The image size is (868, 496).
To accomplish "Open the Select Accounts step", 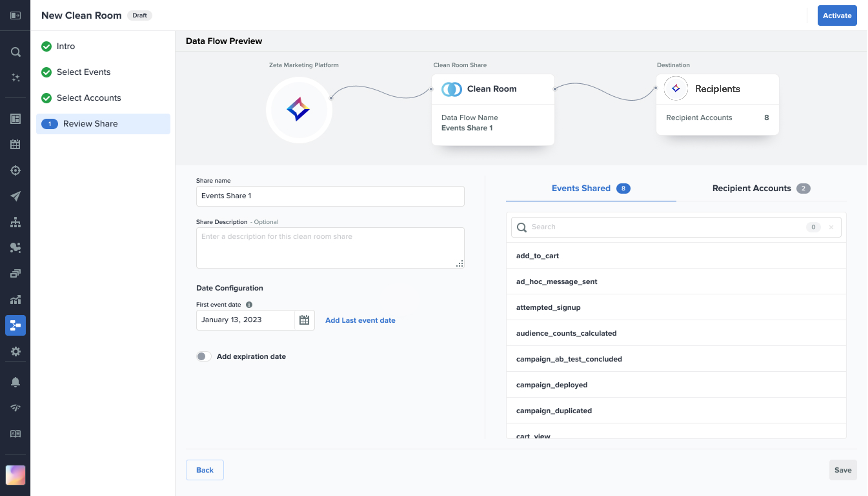I will click(88, 98).
